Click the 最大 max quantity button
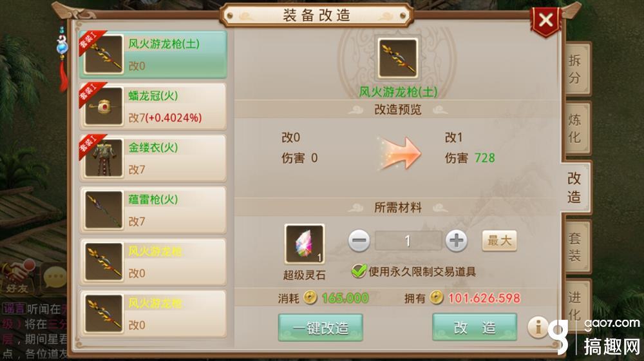Screen dimensions: 644x361 [x=500, y=240]
